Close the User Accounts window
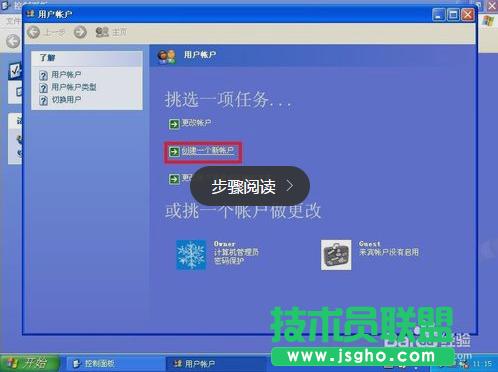The image size is (498, 372). [468, 15]
